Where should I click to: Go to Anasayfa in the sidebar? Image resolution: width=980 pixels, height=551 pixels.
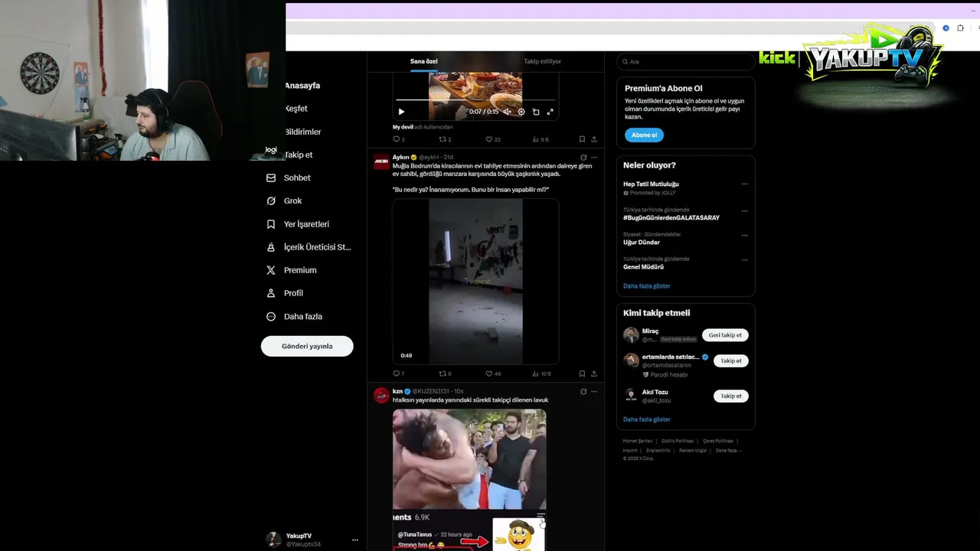click(302, 86)
